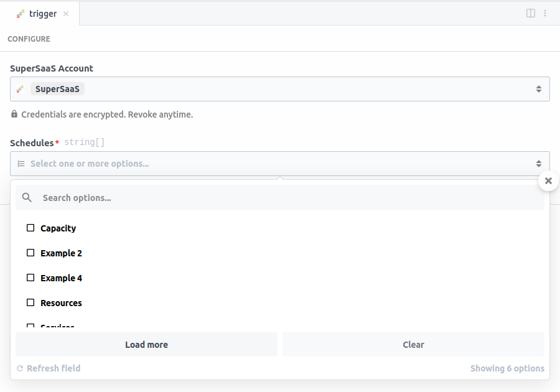Open the three-dot options menu
This screenshot has height=392, width=560.
[x=545, y=13]
